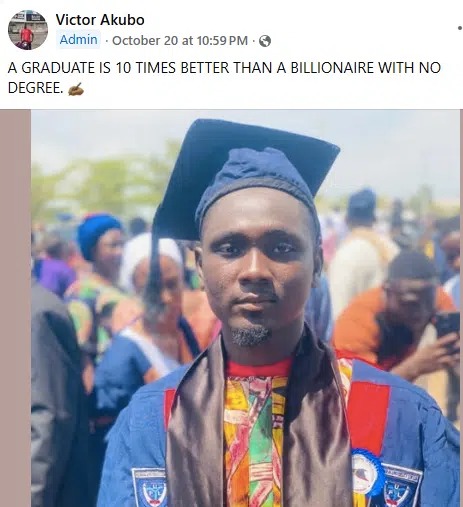463x507 pixels.
Task: Open Victor Akubo's profile picture avatar
Action: (x=28, y=30)
